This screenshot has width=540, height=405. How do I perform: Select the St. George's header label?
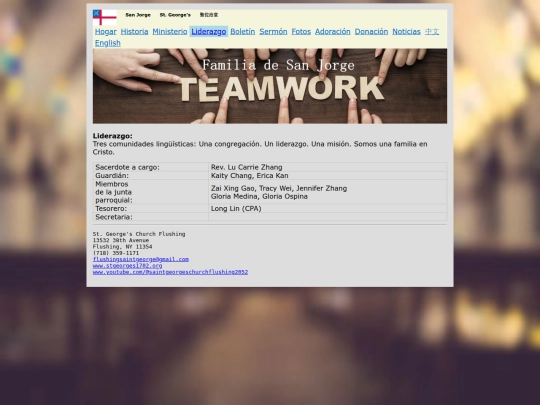[175, 15]
